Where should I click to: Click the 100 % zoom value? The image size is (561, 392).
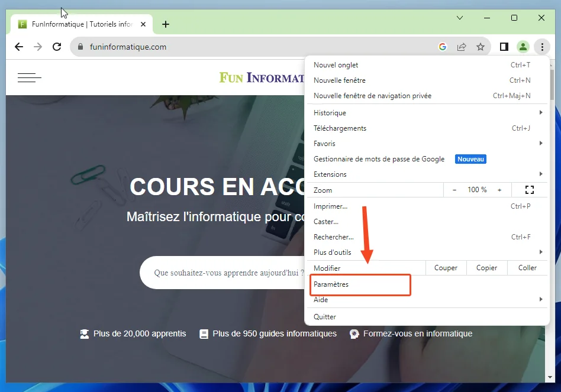477,190
